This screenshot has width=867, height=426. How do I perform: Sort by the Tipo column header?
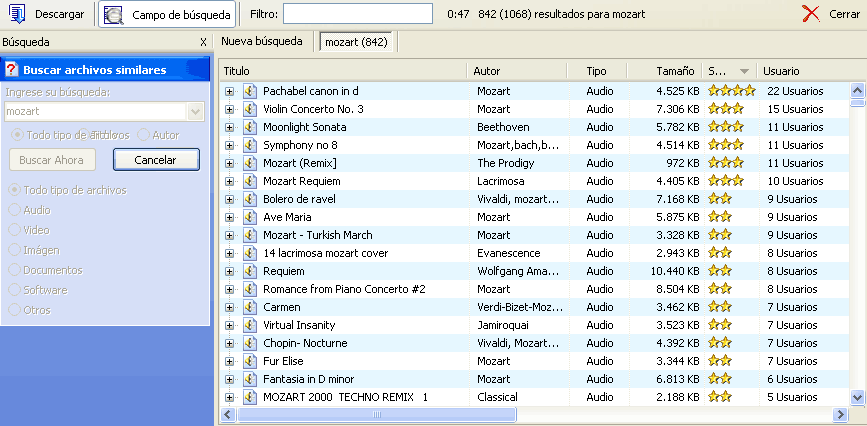597,71
